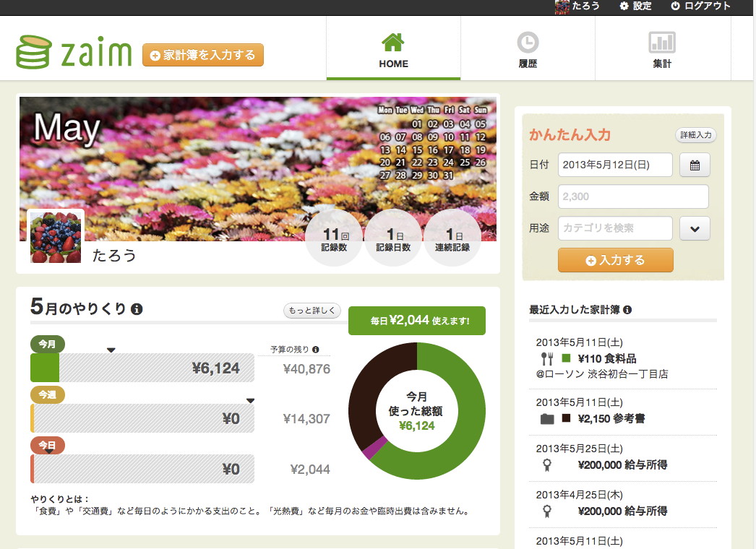Click the orange 入力する button
The image size is (756, 549).
click(615, 259)
